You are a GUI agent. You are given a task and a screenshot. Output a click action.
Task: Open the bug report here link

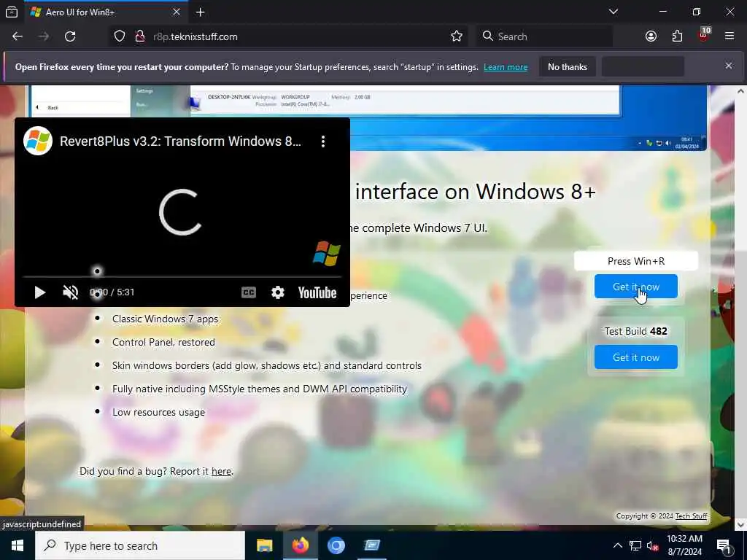pos(221,472)
